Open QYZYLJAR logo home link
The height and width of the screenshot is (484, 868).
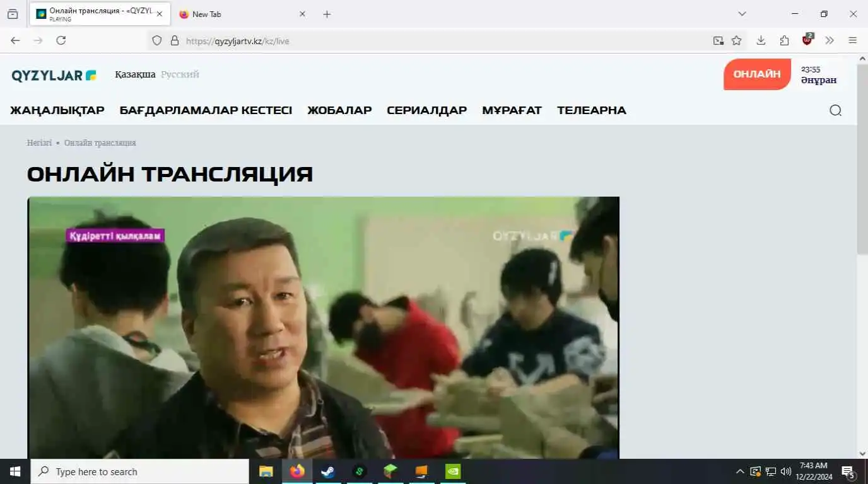[x=54, y=75]
